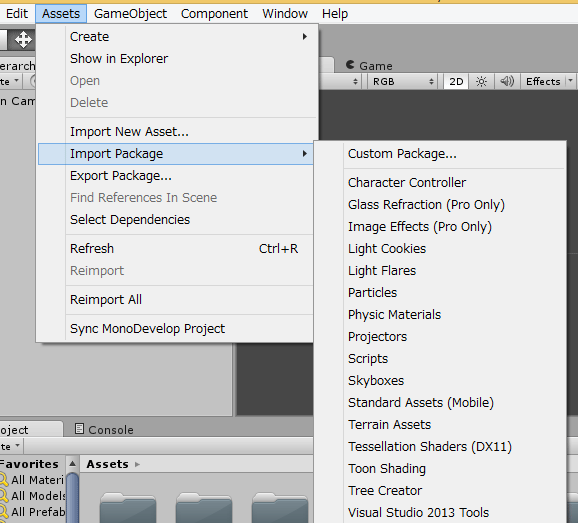The image size is (578, 523).
Task: Import a Custom Package...
Action: [440, 154]
